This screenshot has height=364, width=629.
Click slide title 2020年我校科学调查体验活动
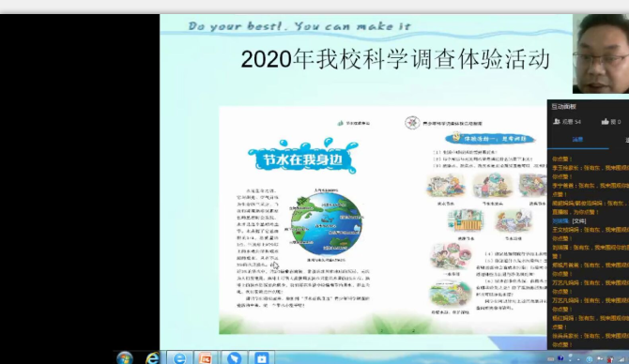click(x=395, y=59)
